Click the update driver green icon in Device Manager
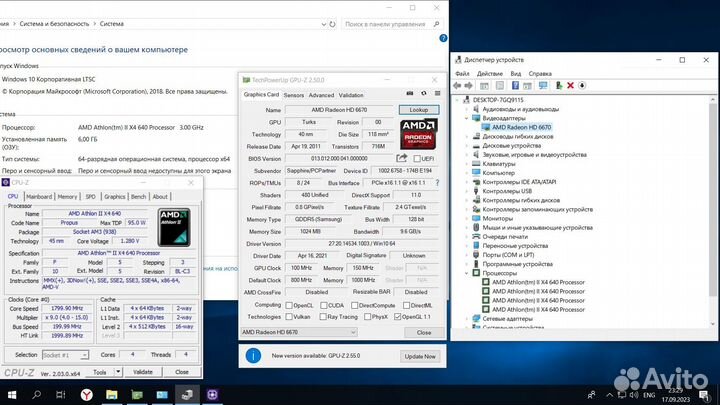Image resolution: width=720 pixels, height=405 pixels. [x=558, y=85]
